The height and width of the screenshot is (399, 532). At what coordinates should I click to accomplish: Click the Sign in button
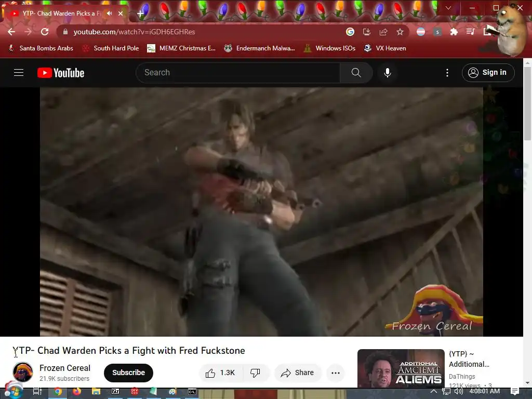488,73
